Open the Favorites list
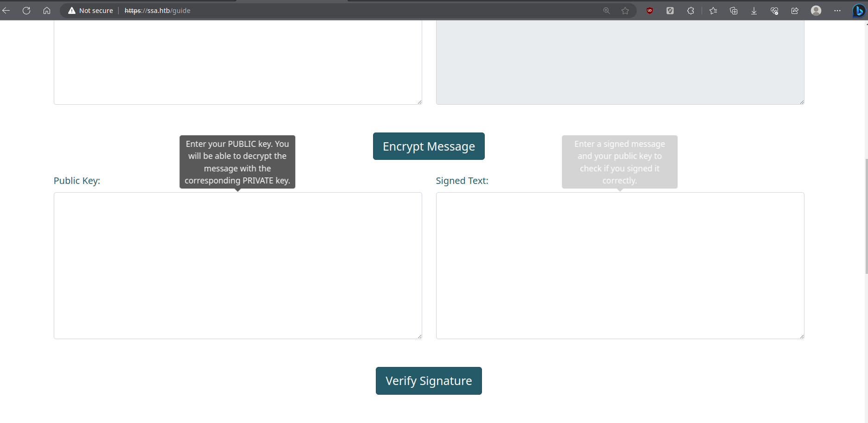 coord(713,11)
